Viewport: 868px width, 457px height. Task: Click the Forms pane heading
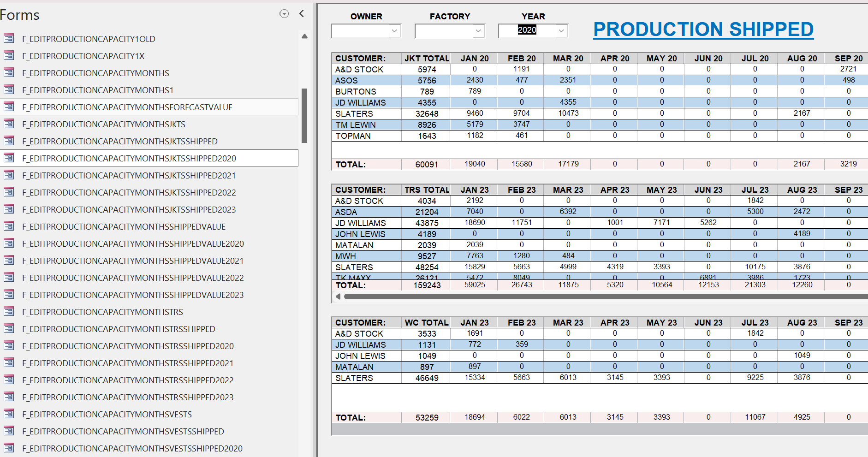coord(20,15)
